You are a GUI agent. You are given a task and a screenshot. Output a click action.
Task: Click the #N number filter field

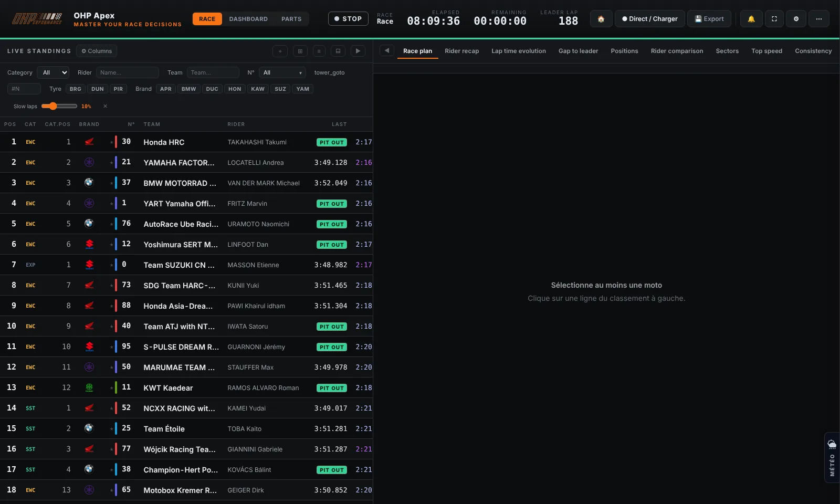click(24, 89)
